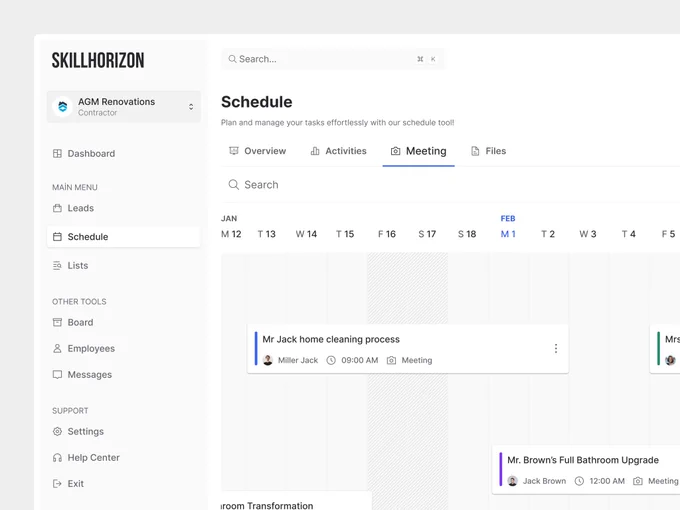Viewport: 680px width, 510px height.
Task: Click the 12:00 AM clock icon
Action: (x=579, y=481)
